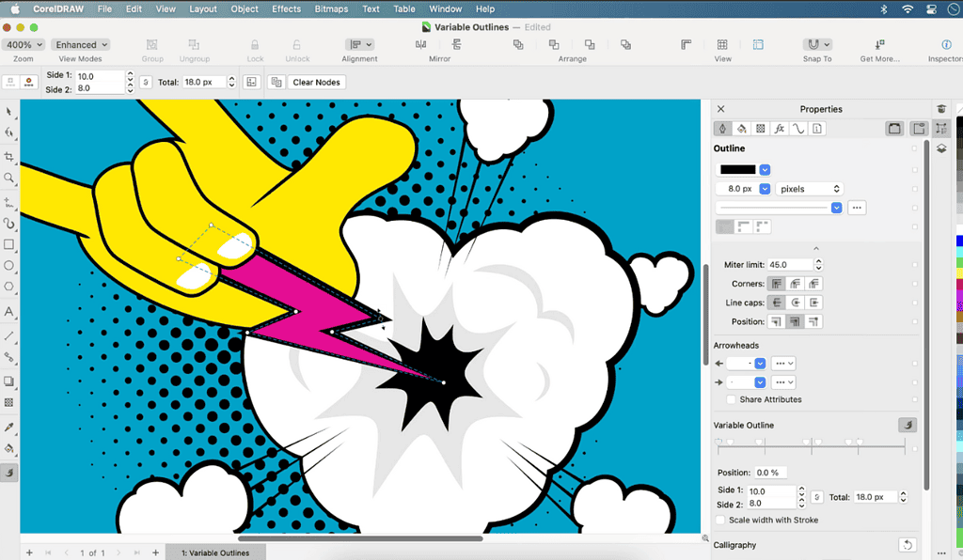963x560 pixels.
Task: Click the Miter limit input field
Action: 790,265
